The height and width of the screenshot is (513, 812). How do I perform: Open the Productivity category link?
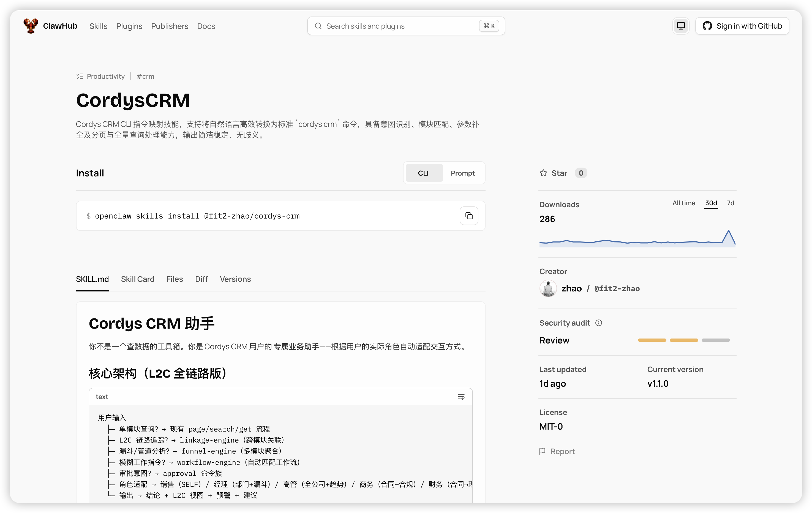point(105,77)
